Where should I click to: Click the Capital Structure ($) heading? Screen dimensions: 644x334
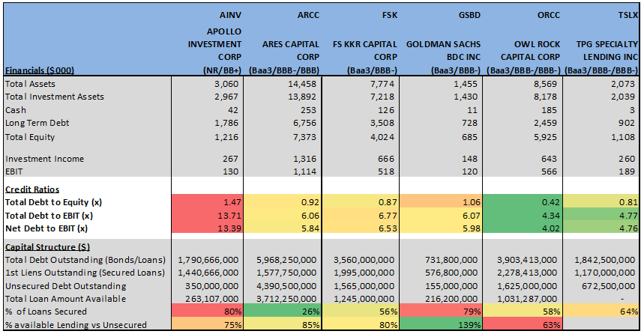(x=47, y=247)
